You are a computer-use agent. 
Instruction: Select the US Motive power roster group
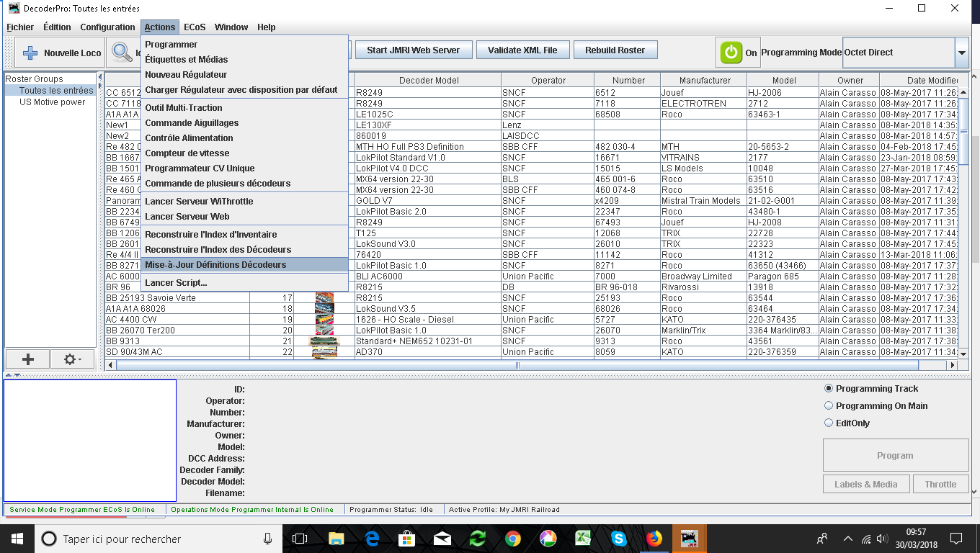coord(52,102)
